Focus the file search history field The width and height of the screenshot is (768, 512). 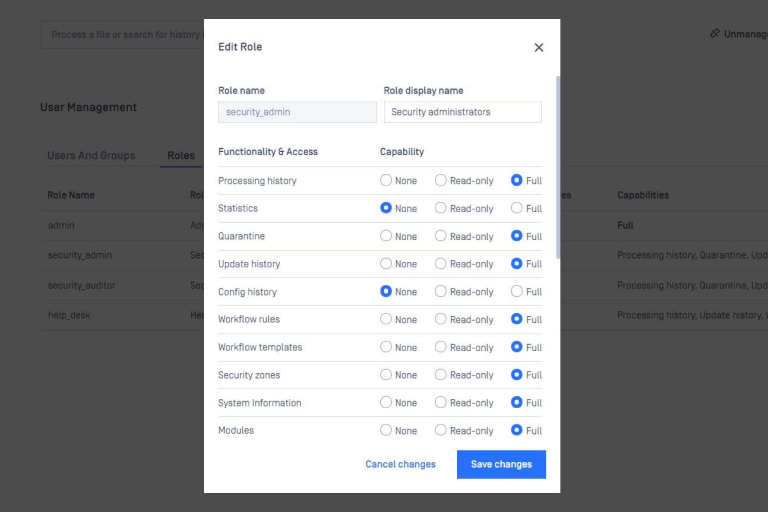125,35
